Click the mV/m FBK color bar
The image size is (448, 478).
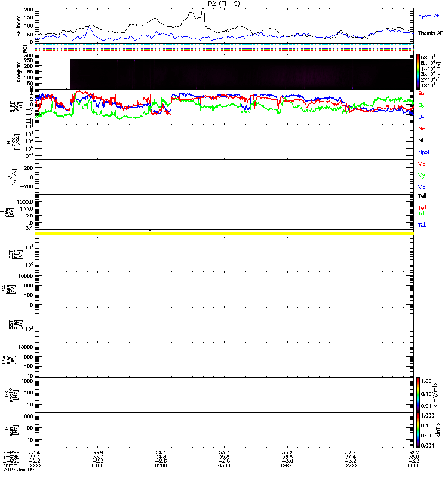[x=418, y=395]
